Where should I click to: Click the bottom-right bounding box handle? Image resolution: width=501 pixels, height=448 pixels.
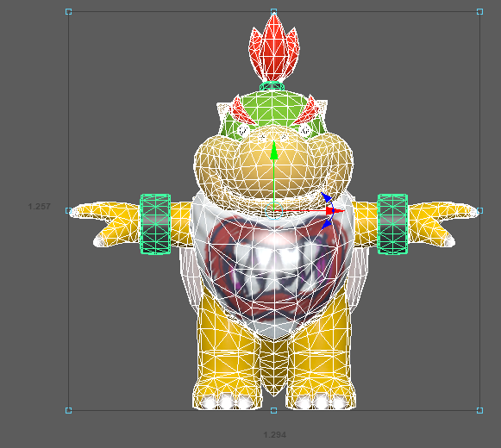[x=479, y=410]
